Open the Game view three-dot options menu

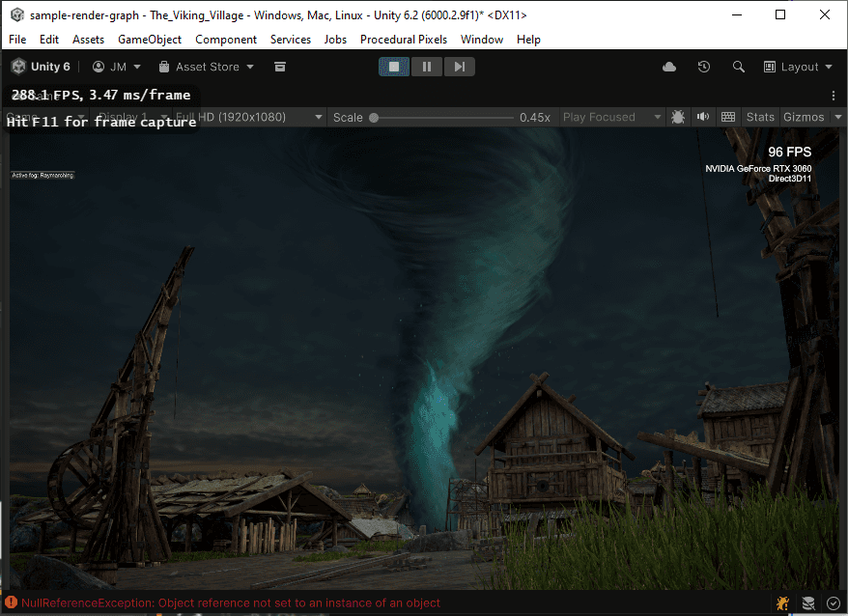point(833,96)
